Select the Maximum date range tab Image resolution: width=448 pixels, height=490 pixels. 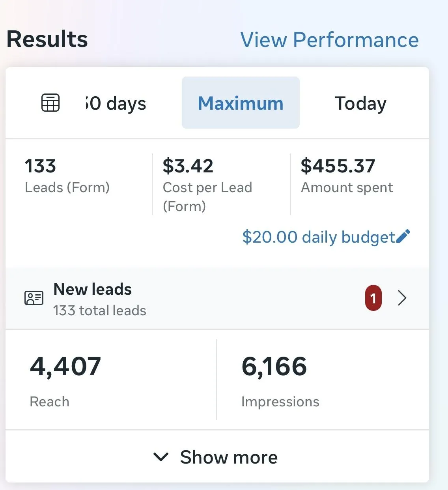241,103
